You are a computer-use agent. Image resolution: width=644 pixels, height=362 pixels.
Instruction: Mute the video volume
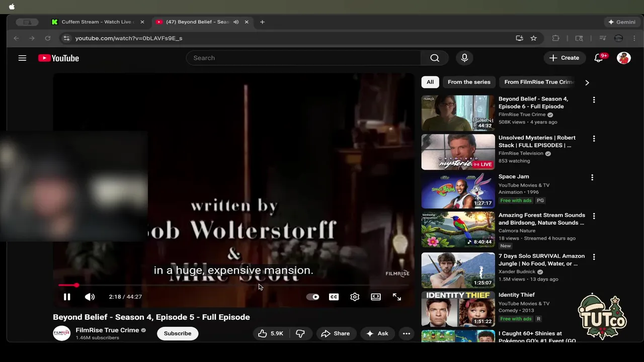[90, 297]
